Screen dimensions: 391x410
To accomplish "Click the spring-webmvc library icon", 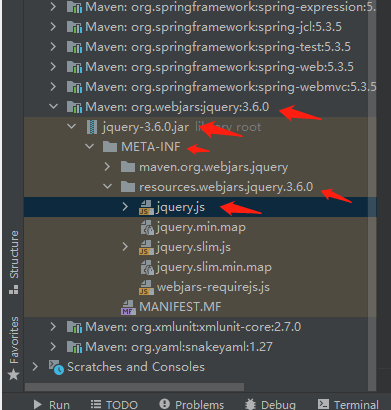I will [74, 87].
